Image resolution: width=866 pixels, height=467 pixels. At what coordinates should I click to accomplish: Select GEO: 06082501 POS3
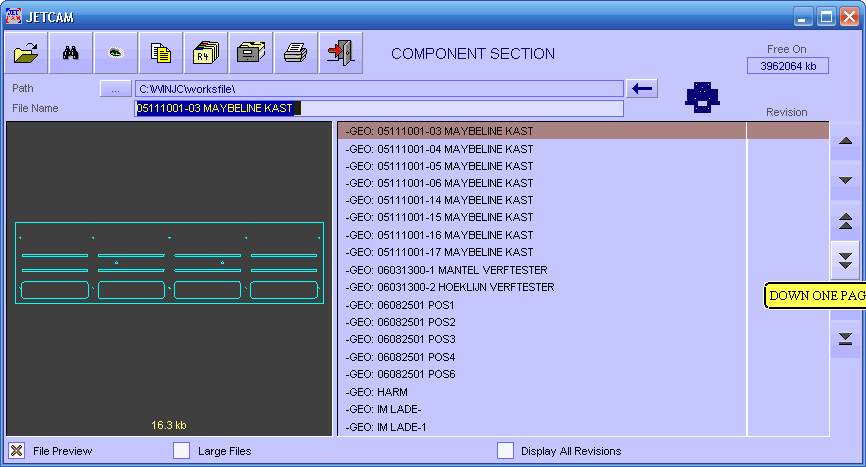click(542, 339)
